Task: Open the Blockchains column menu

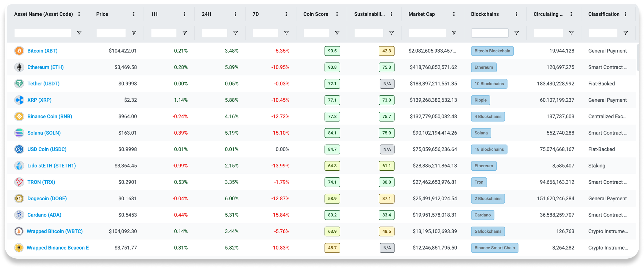Action: [x=517, y=14]
